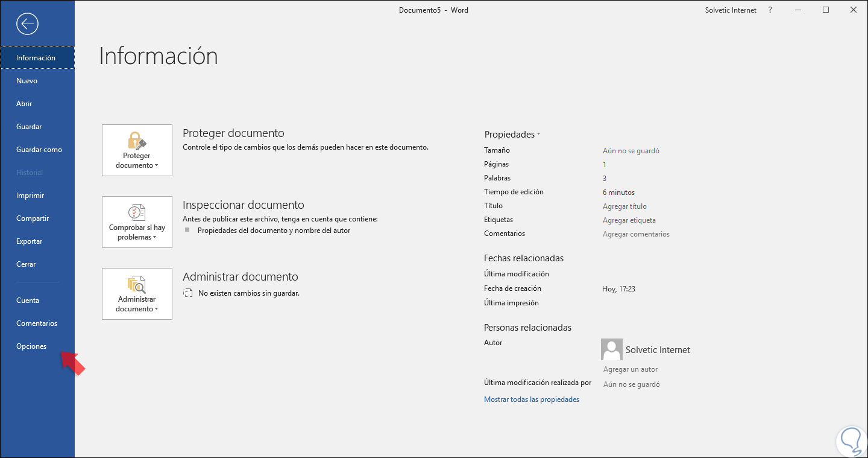Open the Proteger documento dropdown button
Viewport: 868px width, 458px height.
[x=137, y=150]
